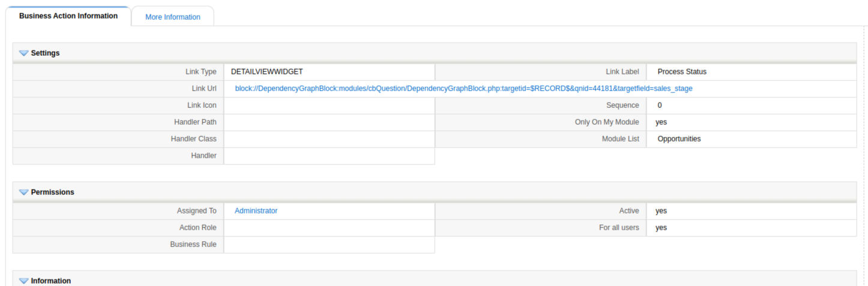Click the For all users value
This screenshot has width=868, height=286.
coord(661,228)
